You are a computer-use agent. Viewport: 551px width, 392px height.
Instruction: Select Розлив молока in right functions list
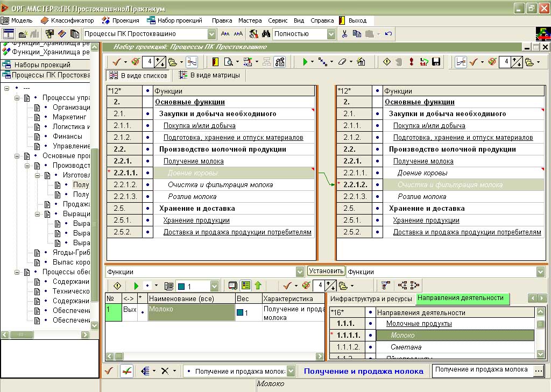(x=422, y=197)
